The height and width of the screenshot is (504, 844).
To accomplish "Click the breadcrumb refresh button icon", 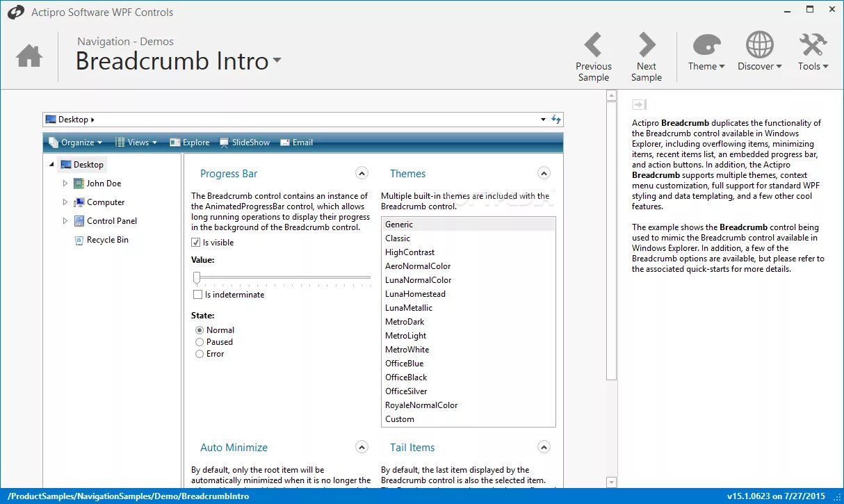I will tap(556, 120).
